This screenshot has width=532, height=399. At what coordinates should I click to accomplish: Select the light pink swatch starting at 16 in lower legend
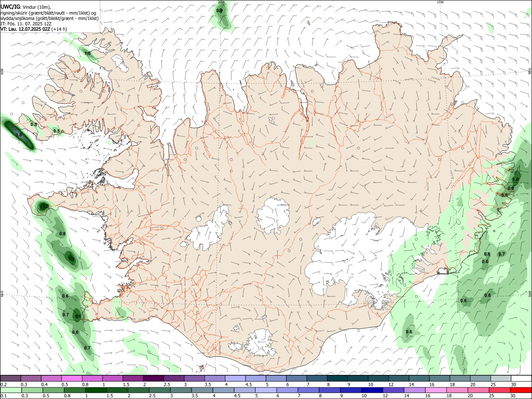click(436, 390)
